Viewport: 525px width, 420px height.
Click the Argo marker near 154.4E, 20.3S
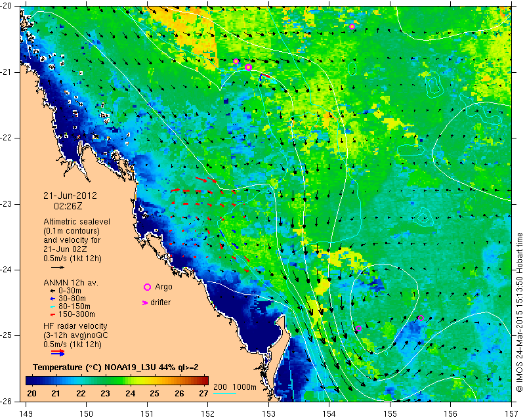352,27
